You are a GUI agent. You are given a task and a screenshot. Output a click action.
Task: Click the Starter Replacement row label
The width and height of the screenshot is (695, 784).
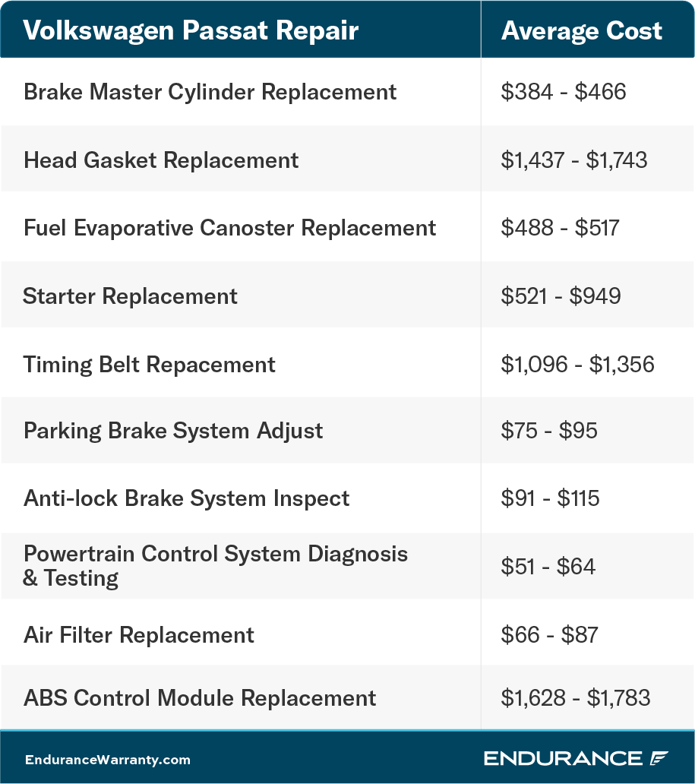pos(130,296)
